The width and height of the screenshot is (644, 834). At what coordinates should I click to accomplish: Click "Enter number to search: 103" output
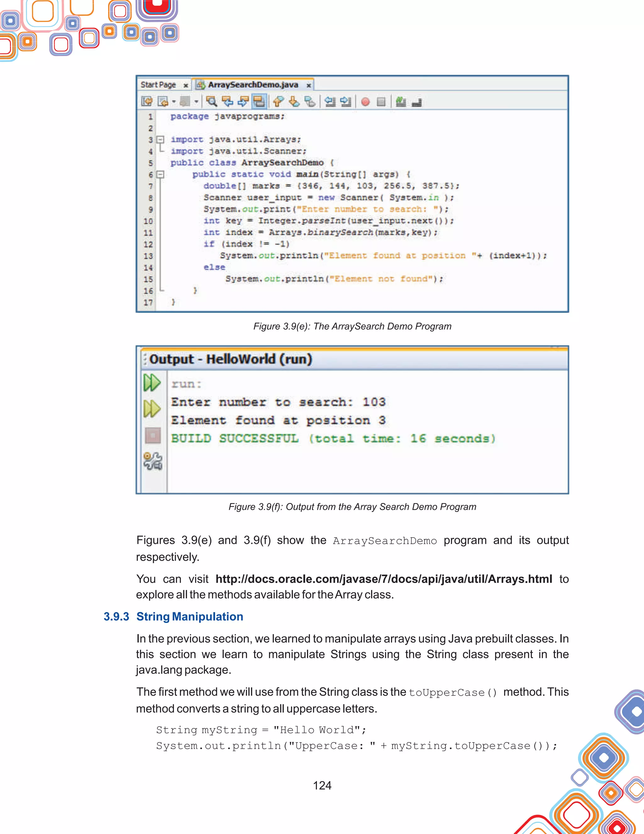click(279, 402)
